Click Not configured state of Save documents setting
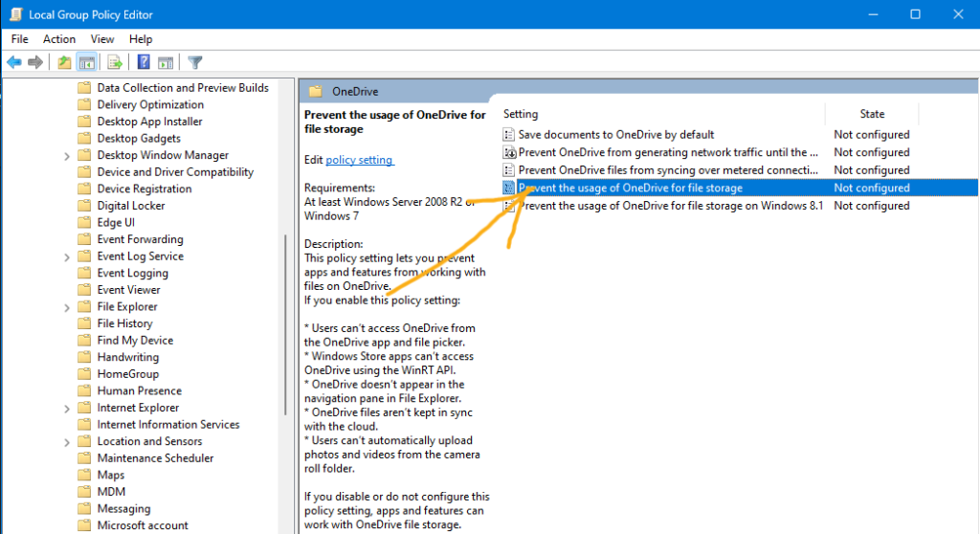This screenshot has width=980, height=534. coord(871,134)
